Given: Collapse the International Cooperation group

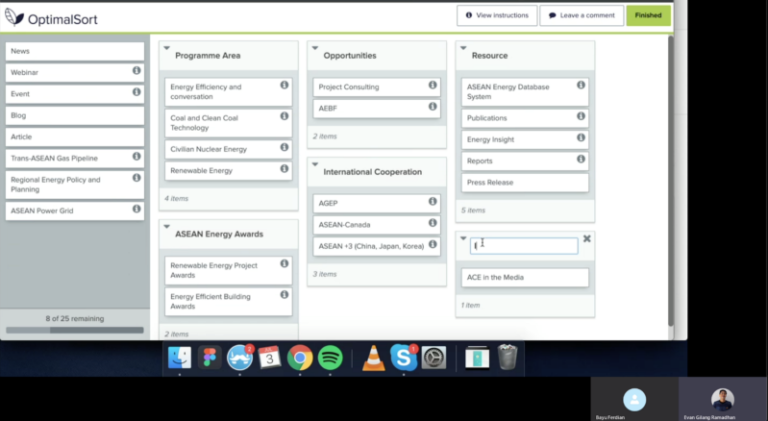Looking at the screenshot, I should [314, 164].
